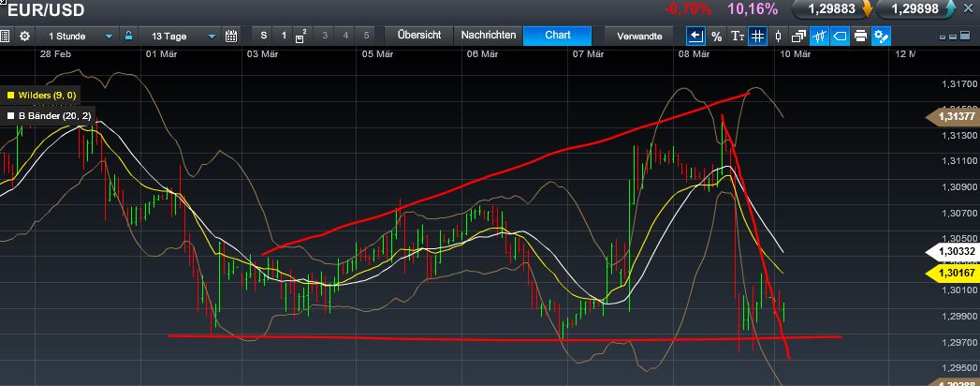Select saved layout preset 2
980x386 pixels.
(300, 36)
